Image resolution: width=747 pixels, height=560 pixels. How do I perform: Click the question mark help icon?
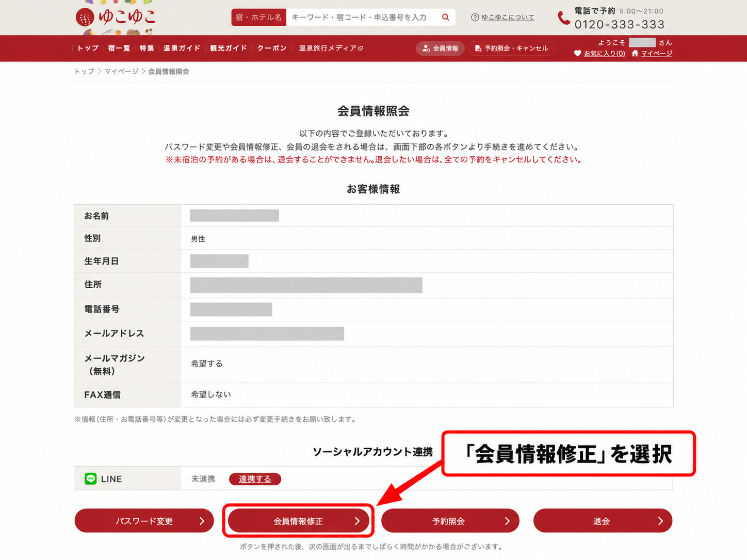pyautogui.click(x=475, y=17)
